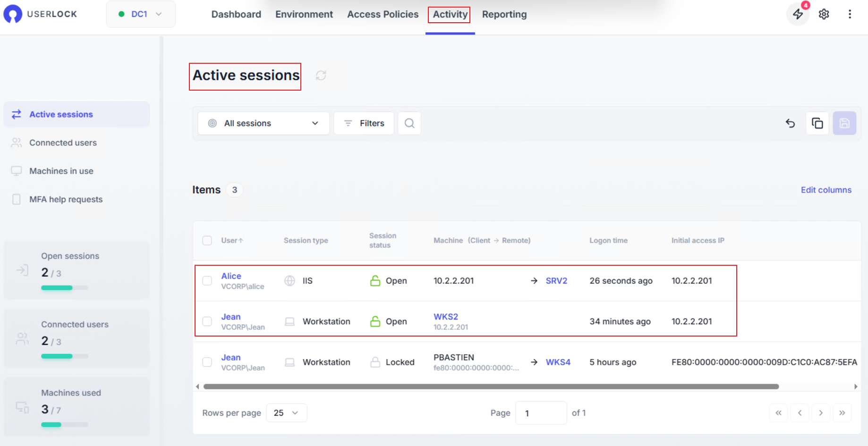Select the checkbox for Jean's locked session
This screenshot has width=868, height=446.
[207, 362]
